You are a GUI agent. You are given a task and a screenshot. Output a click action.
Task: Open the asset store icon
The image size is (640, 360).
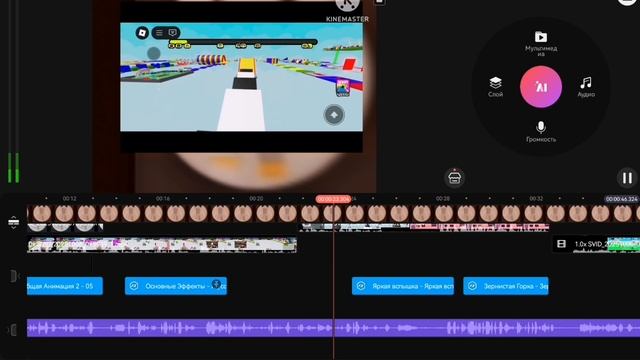point(454,178)
